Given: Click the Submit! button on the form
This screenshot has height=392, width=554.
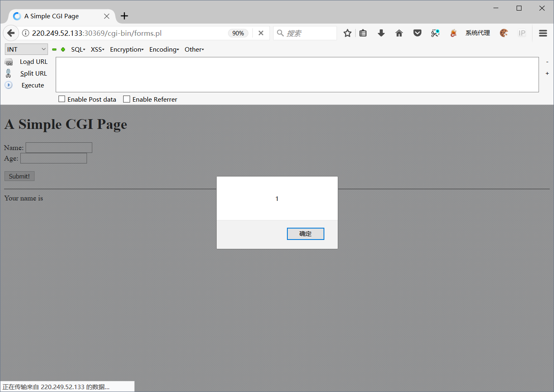Looking at the screenshot, I should [19, 176].
